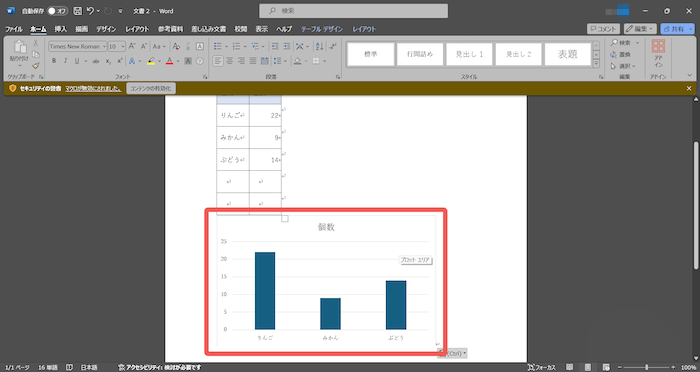700x372 pixels.
Task: Click the Save disk icon in title bar
Action: (x=78, y=11)
